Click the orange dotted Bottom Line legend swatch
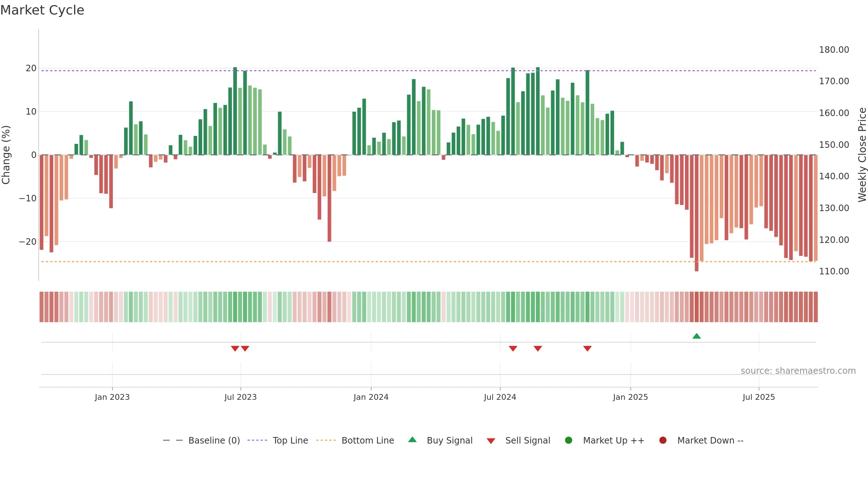868x488 pixels. [x=326, y=440]
